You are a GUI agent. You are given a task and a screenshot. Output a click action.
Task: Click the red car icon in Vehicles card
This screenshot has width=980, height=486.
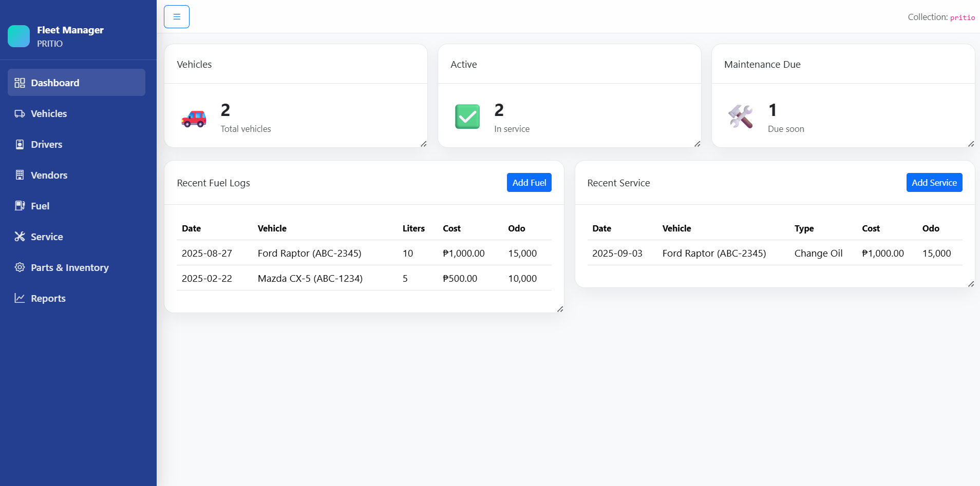pyautogui.click(x=194, y=119)
